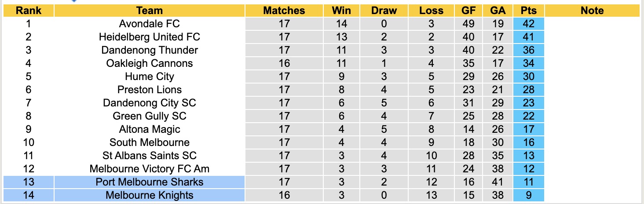Viewport: 644px width, 204px height.
Task: Select Dandenong Thunder in the table
Action: tap(149, 50)
